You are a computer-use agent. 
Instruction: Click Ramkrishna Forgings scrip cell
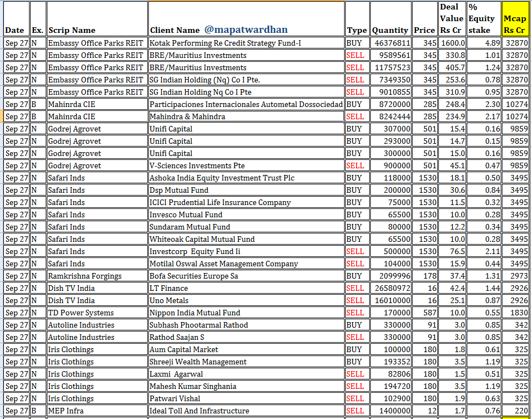tap(98, 276)
